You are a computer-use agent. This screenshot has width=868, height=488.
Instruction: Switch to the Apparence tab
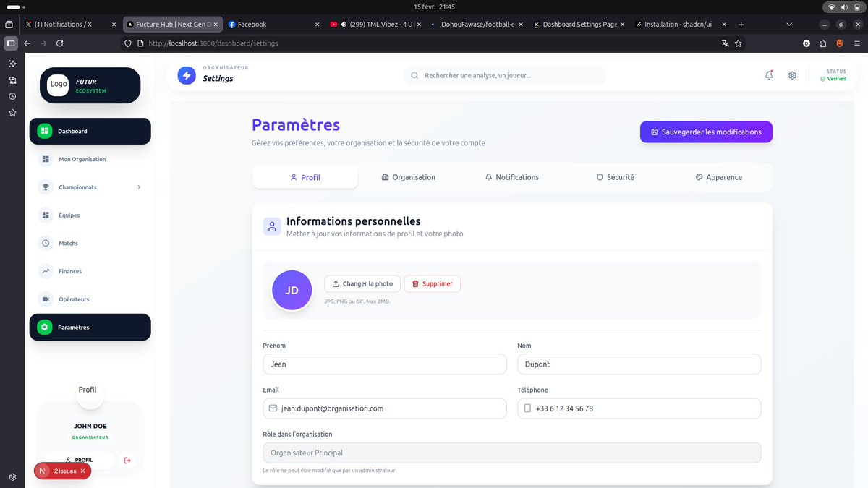[x=718, y=177]
